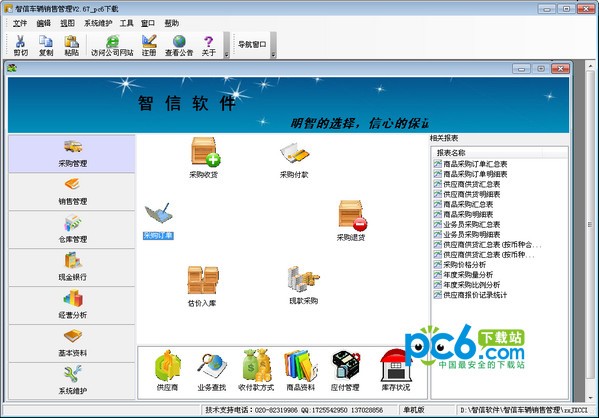Open the 视图 menu

(x=67, y=23)
